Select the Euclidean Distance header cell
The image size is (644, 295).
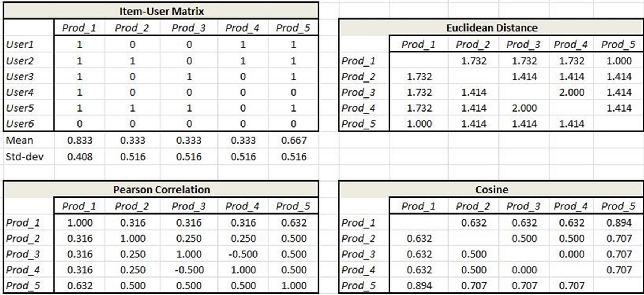(x=491, y=28)
